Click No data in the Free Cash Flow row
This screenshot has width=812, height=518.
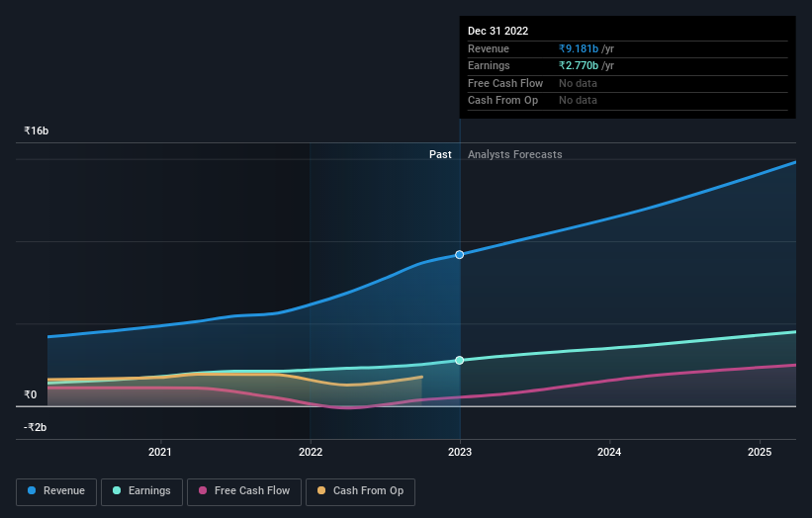point(578,83)
